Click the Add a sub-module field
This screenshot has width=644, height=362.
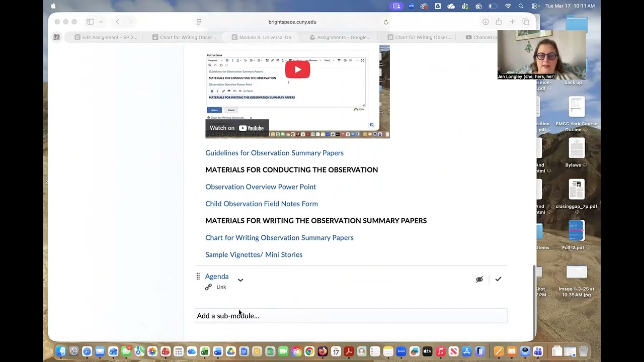tap(351, 316)
